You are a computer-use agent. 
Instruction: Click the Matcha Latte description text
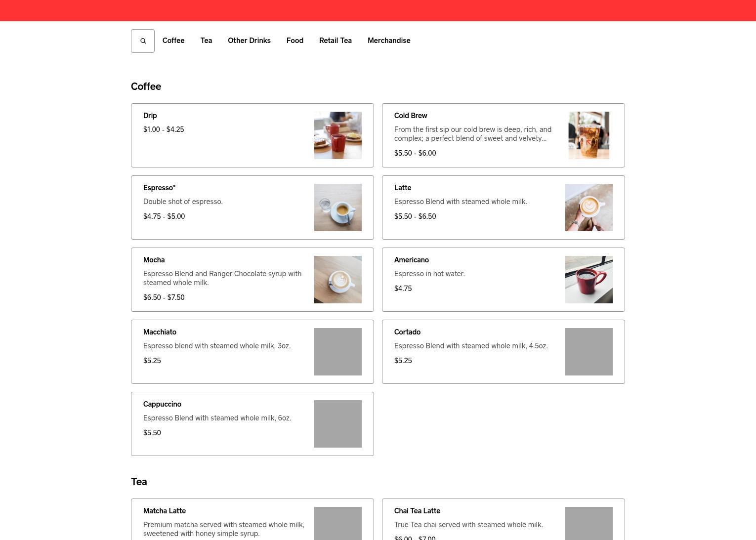click(224, 529)
